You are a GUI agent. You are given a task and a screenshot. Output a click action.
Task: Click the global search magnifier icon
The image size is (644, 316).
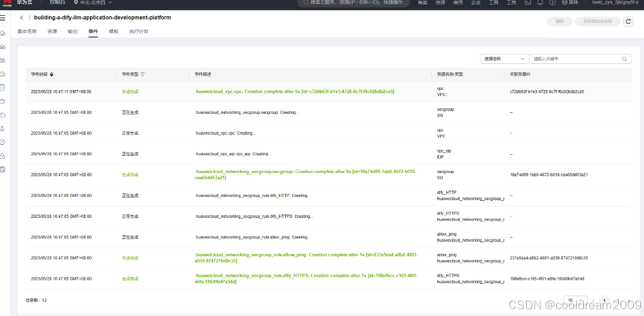306,2
